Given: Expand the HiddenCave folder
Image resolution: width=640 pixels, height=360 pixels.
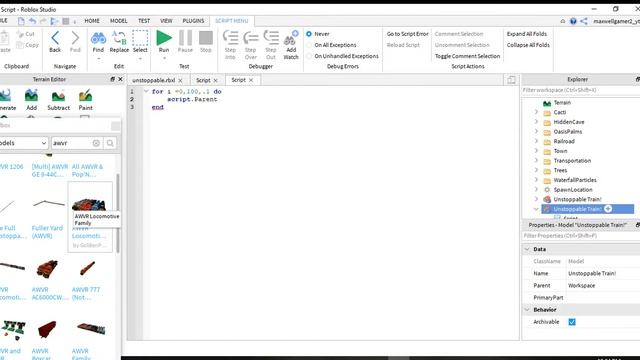Looking at the screenshot, I should coord(536,122).
